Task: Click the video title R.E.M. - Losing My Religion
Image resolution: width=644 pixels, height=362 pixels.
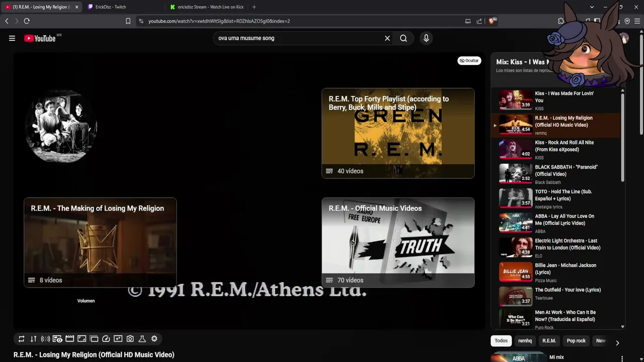Action: coord(94,355)
